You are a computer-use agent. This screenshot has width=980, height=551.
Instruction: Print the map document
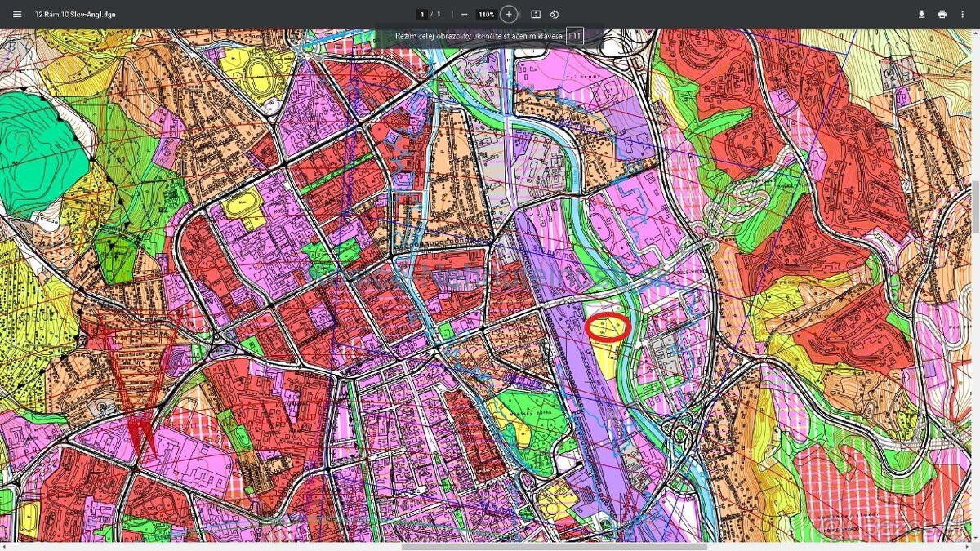click(x=942, y=14)
